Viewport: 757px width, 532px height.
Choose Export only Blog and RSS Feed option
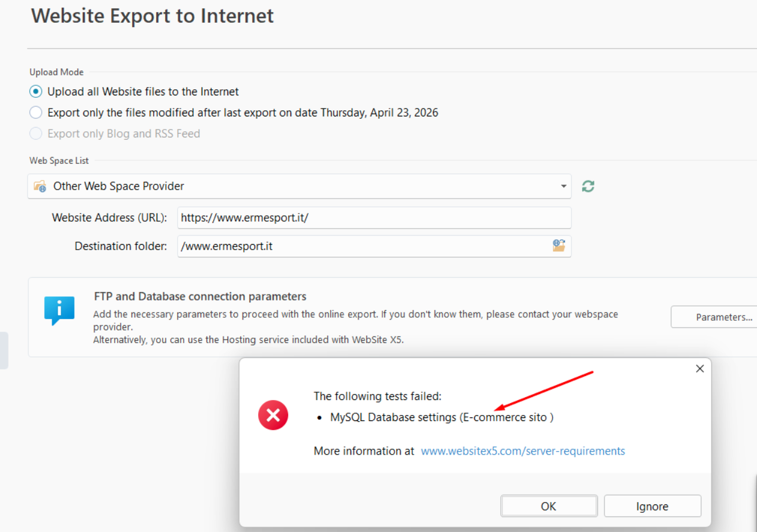click(36, 134)
